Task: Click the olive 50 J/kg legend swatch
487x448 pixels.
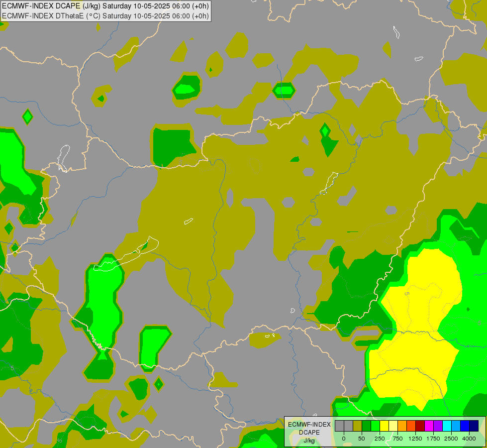Action: [x=358, y=426]
